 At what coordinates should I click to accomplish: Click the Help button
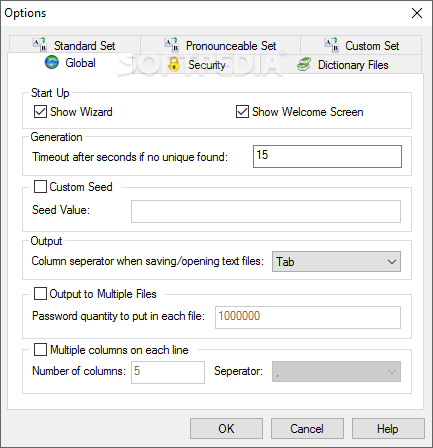pos(388,429)
